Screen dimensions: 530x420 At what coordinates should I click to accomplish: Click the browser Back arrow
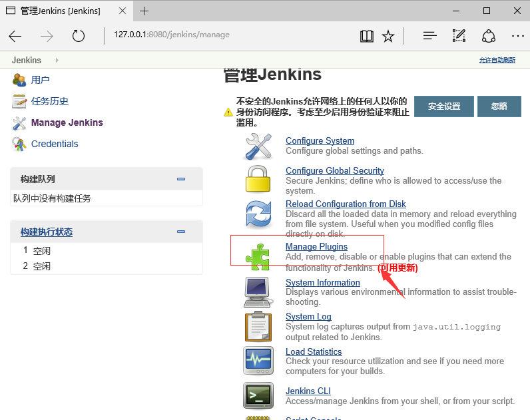pyautogui.click(x=15, y=36)
